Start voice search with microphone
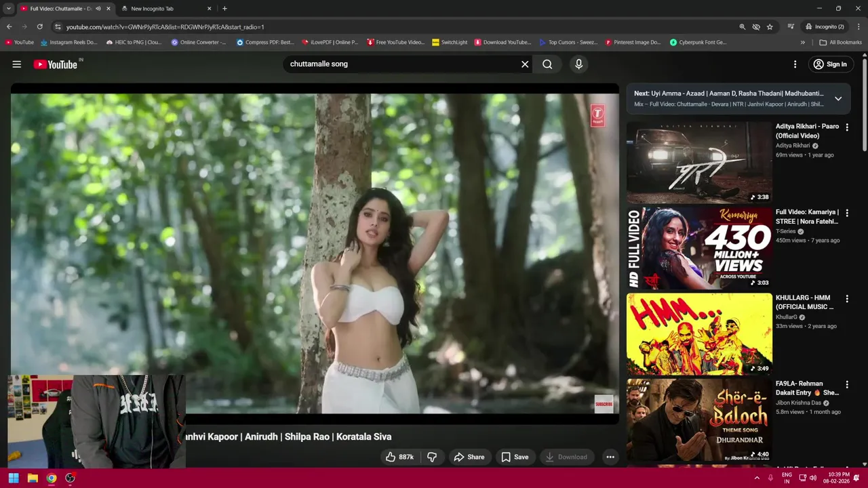868x488 pixels. pyautogui.click(x=578, y=64)
